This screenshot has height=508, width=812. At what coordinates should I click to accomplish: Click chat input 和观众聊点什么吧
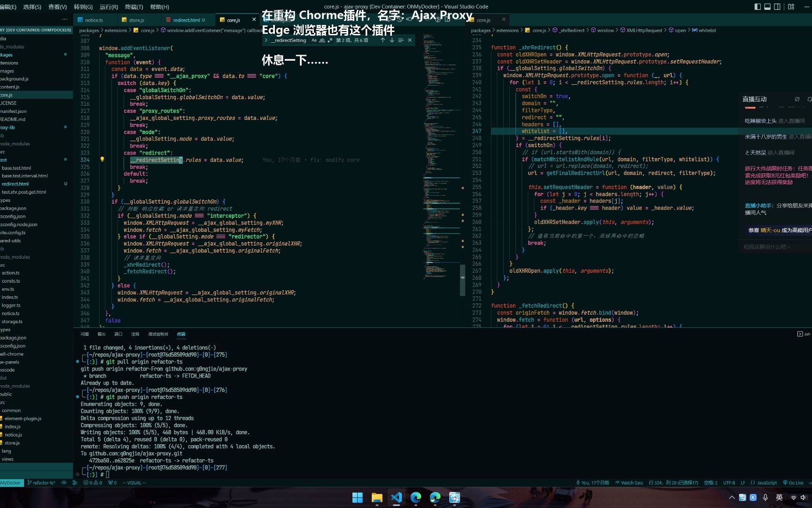[775, 246]
